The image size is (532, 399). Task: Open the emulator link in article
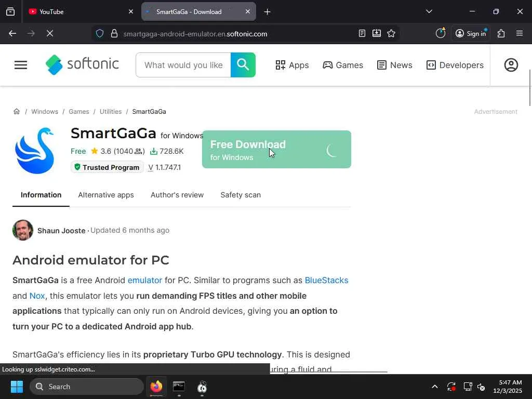click(x=145, y=280)
